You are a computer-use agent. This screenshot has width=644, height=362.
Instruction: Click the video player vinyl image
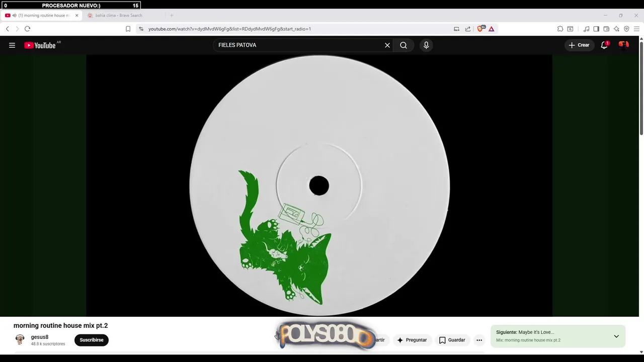(x=319, y=186)
